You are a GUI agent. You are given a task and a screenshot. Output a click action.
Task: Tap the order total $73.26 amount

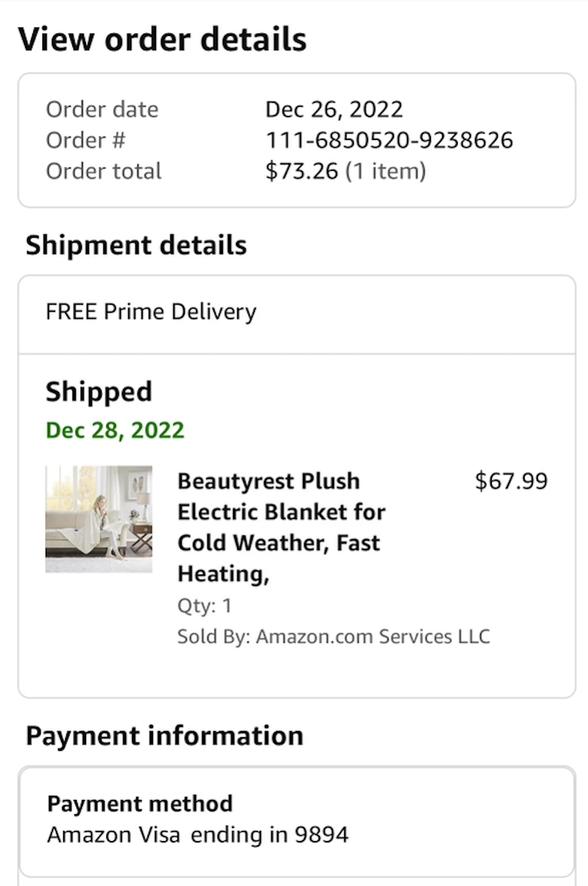[x=302, y=171]
